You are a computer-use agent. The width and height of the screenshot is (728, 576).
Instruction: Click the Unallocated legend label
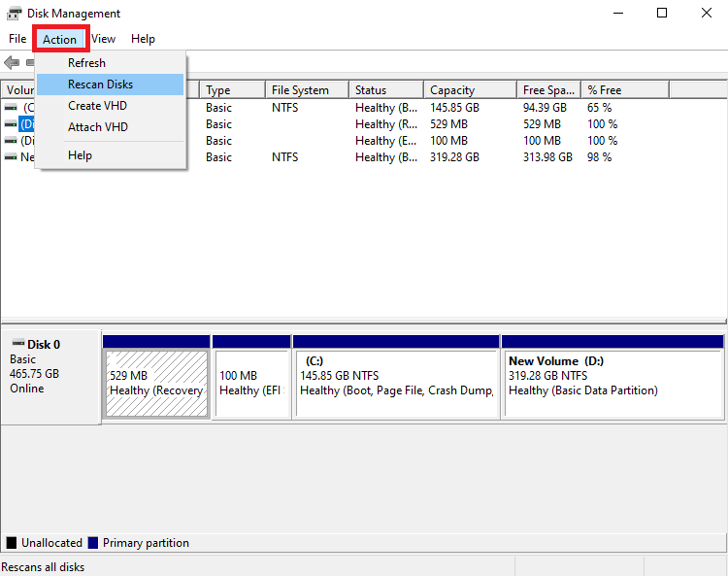pos(51,543)
